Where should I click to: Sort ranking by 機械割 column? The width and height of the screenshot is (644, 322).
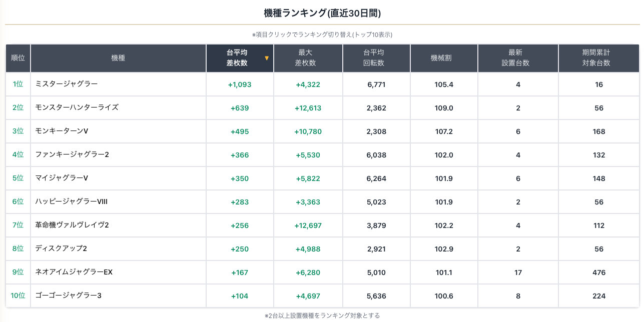tap(443, 58)
